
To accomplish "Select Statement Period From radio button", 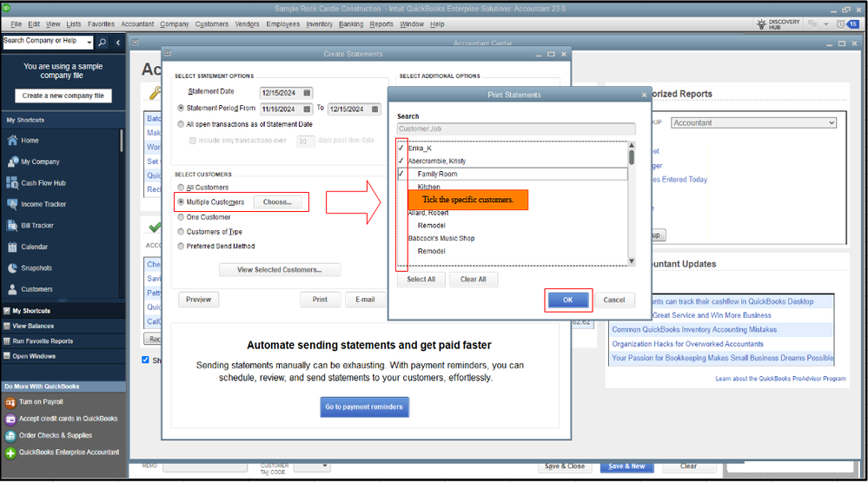I will [181, 109].
